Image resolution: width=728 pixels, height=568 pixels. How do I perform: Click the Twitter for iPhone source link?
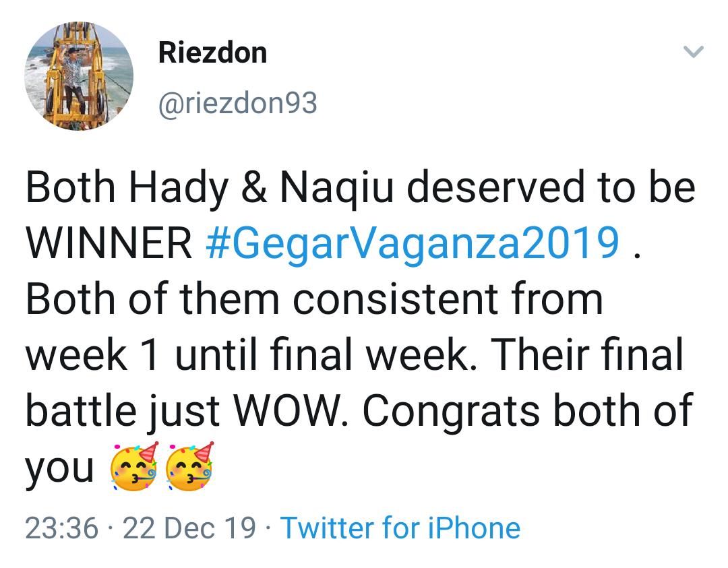pyautogui.click(x=400, y=528)
